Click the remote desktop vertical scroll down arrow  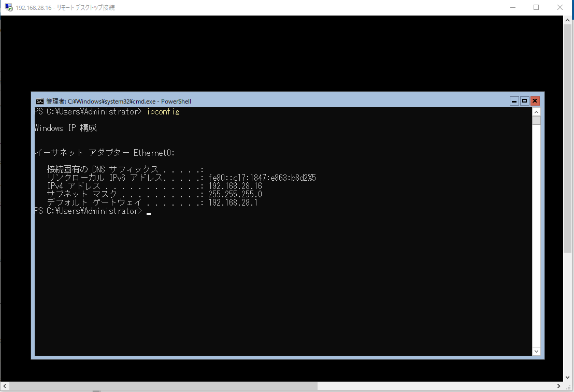click(567, 378)
